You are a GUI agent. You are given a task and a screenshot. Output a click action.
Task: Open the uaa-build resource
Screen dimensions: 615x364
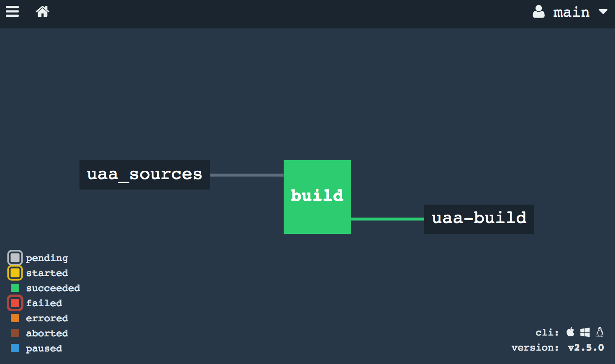tap(479, 218)
